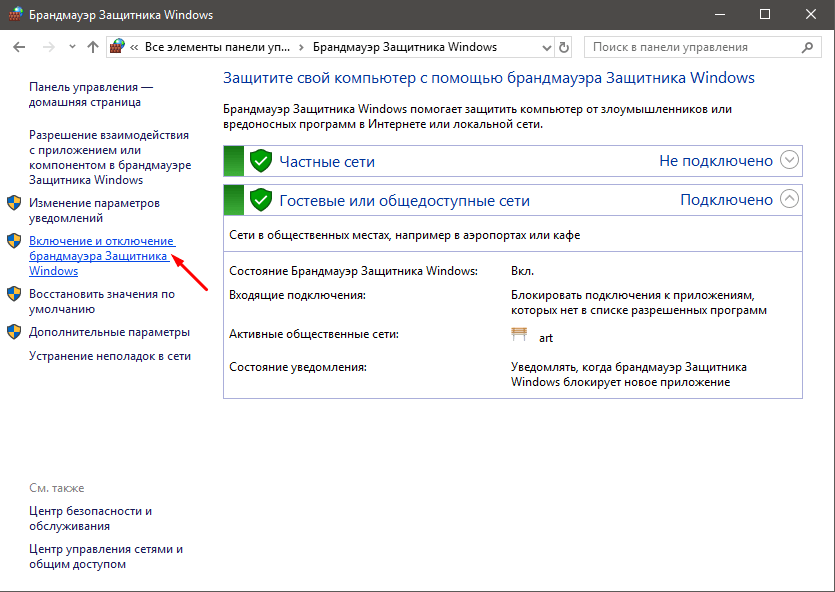Click the Вкл. firewall state value

pyautogui.click(x=522, y=271)
